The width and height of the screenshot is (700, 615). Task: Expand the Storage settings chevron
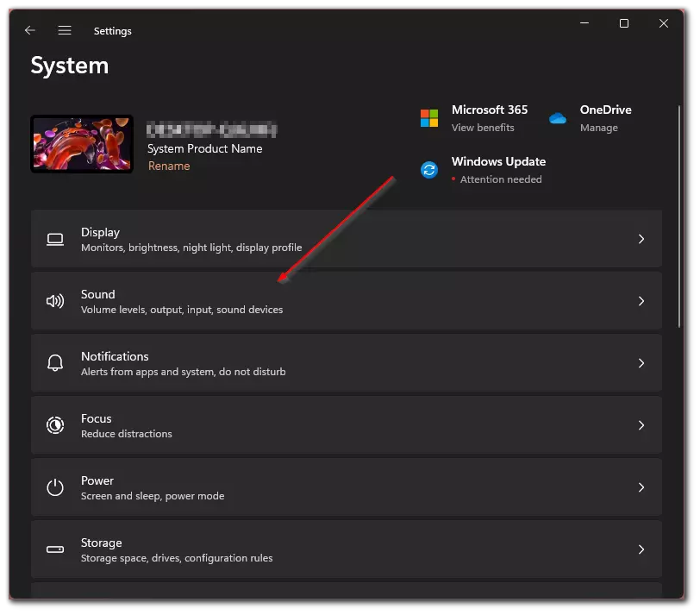[x=641, y=549]
